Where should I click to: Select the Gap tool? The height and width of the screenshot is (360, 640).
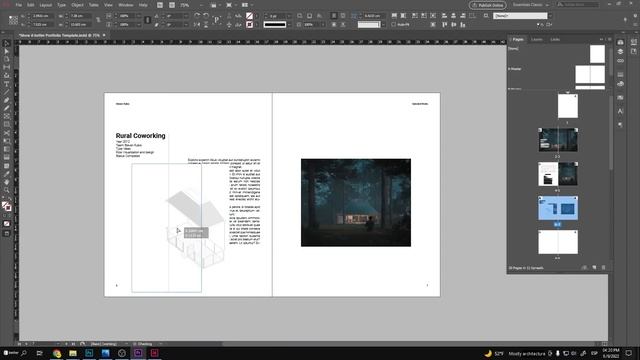pos(7,68)
